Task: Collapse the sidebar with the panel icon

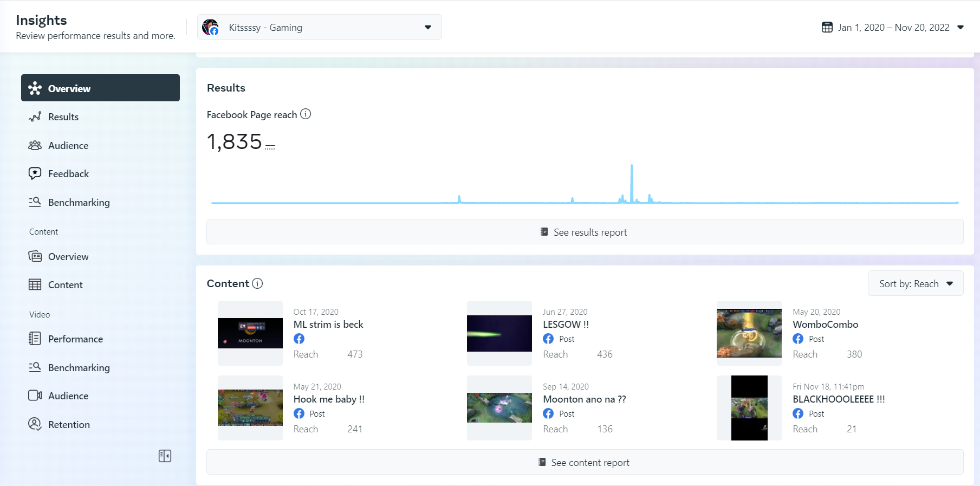Action: click(165, 456)
